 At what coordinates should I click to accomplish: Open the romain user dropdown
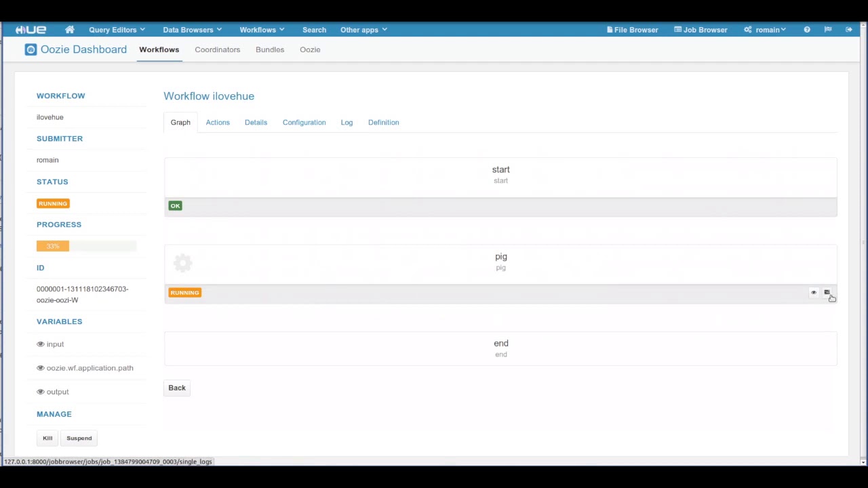(765, 30)
